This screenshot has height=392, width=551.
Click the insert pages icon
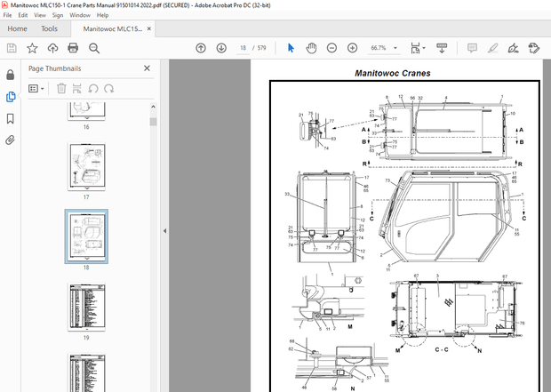coord(77,88)
